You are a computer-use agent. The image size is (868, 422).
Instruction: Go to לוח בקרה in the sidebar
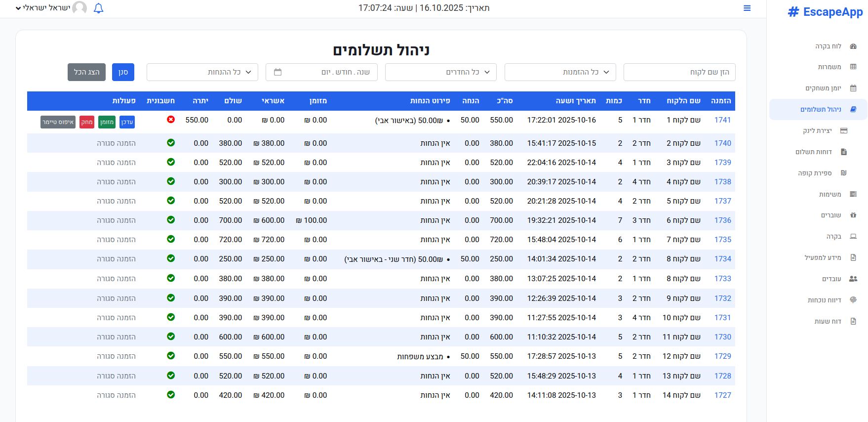pyautogui.click(x=828, y=46)
